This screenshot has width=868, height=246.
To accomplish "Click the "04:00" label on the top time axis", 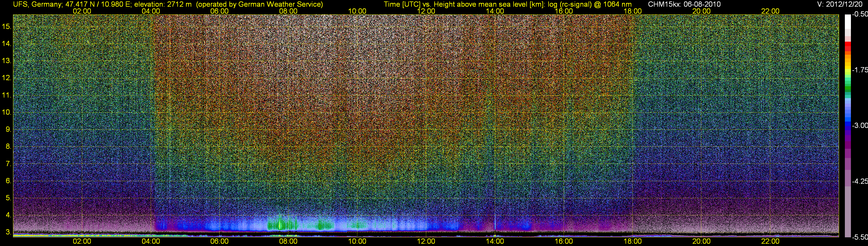I will [x=151, y=11].
